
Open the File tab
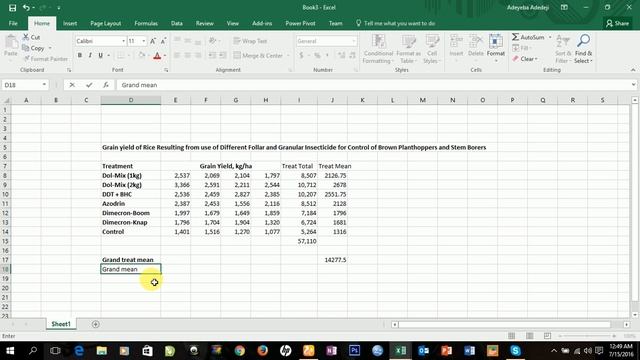tap(13, 23)
